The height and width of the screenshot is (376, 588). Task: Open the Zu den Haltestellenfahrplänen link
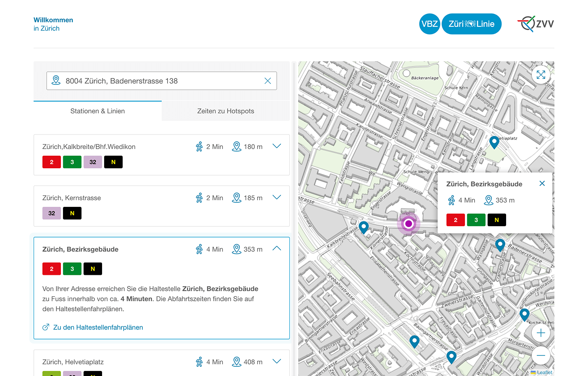pos(98,327)
